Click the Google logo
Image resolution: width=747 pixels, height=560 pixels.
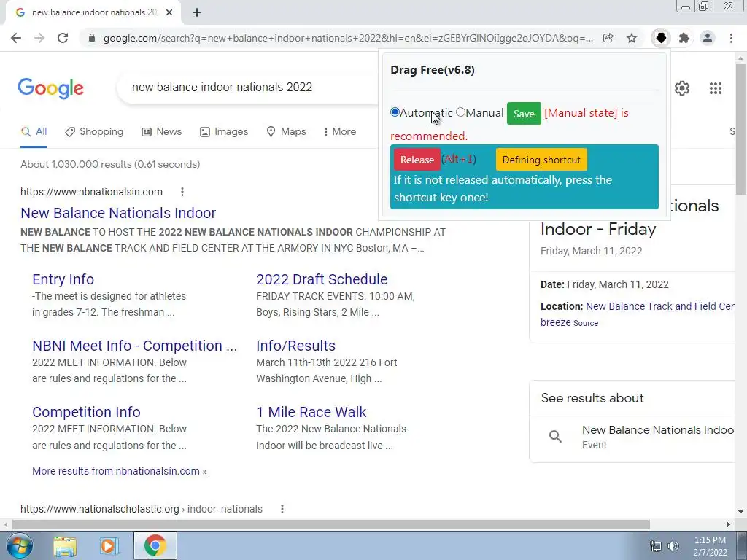coord(51,88)
